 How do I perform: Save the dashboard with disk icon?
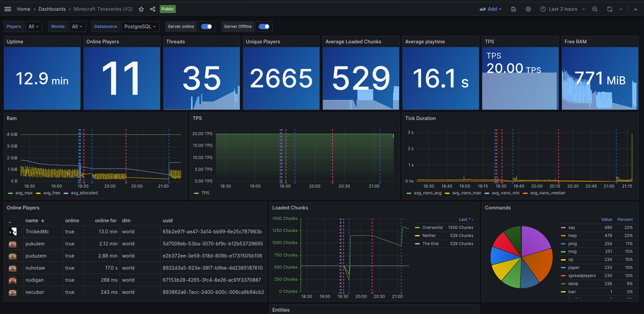[x=514, y=9]
